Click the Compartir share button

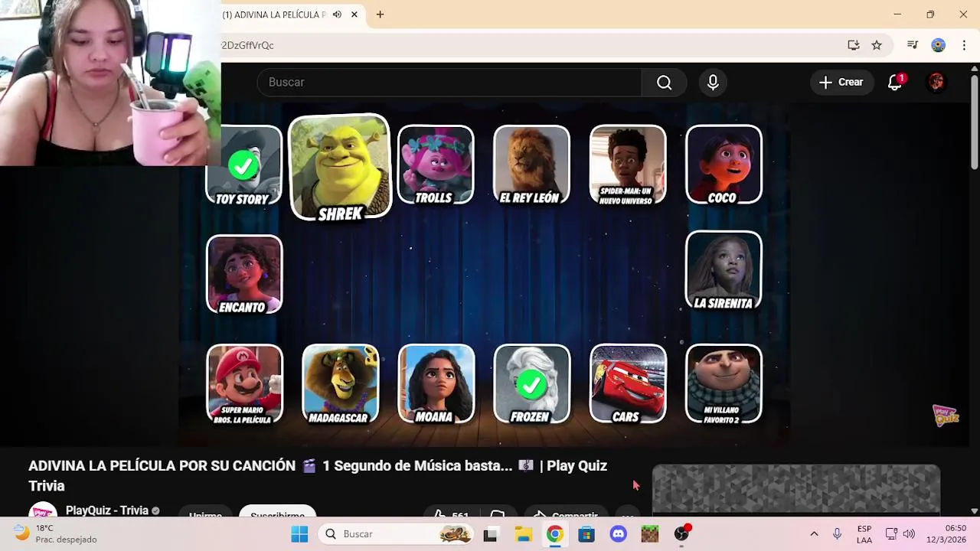[x=567, y=514]
